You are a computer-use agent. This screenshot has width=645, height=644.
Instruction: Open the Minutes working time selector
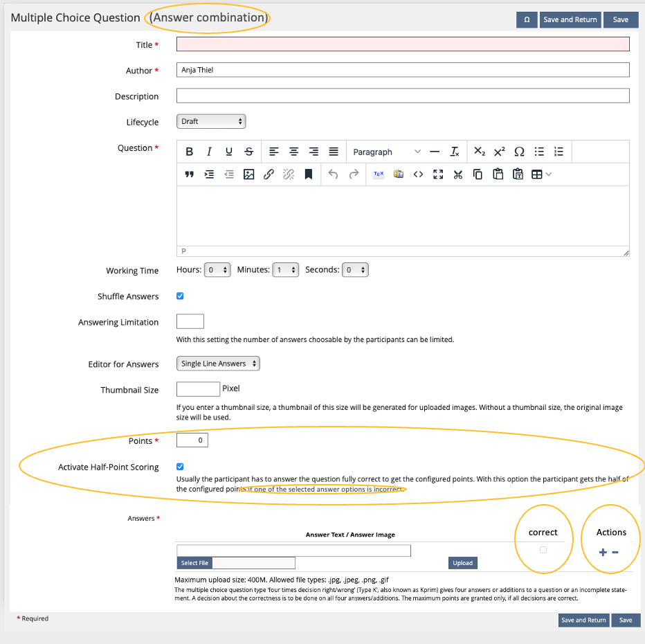pos(285,270)
